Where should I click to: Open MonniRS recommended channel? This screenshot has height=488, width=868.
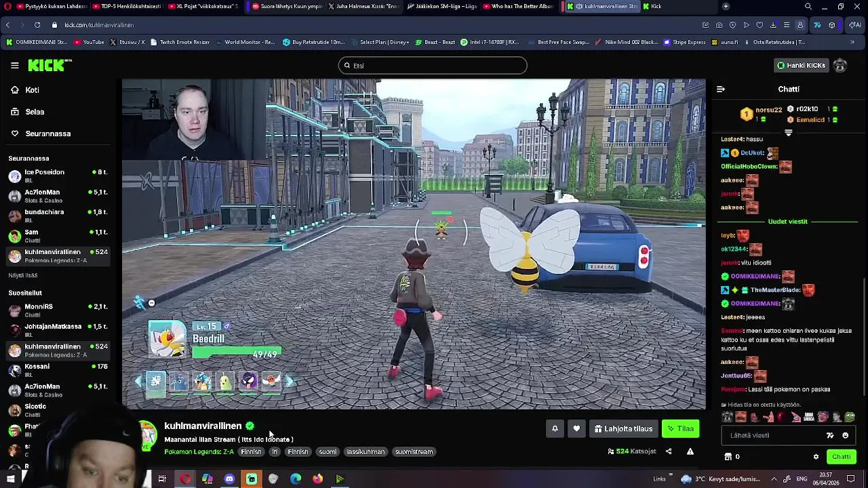pyautogui.click(x=58, y=310)
